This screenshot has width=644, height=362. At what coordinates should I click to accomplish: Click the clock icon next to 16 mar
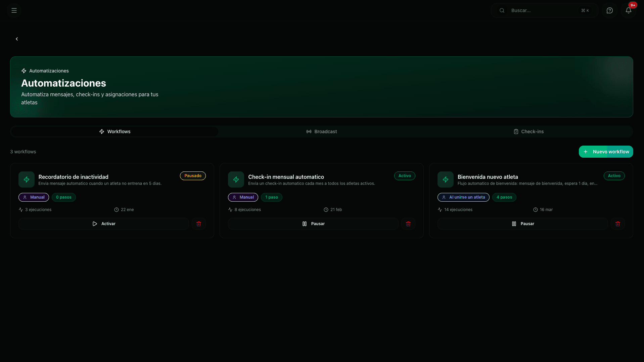(536, 209)
